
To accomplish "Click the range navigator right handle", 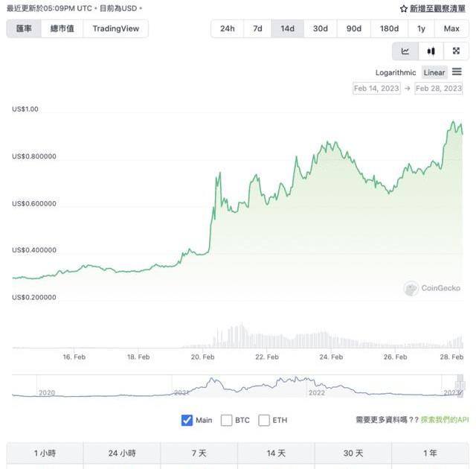I will point(460,386).
